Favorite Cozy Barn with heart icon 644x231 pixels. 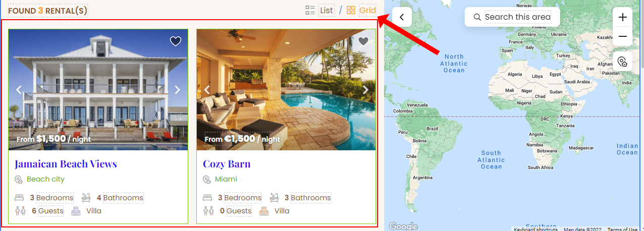pyautogui.click(x=363, y=41)
